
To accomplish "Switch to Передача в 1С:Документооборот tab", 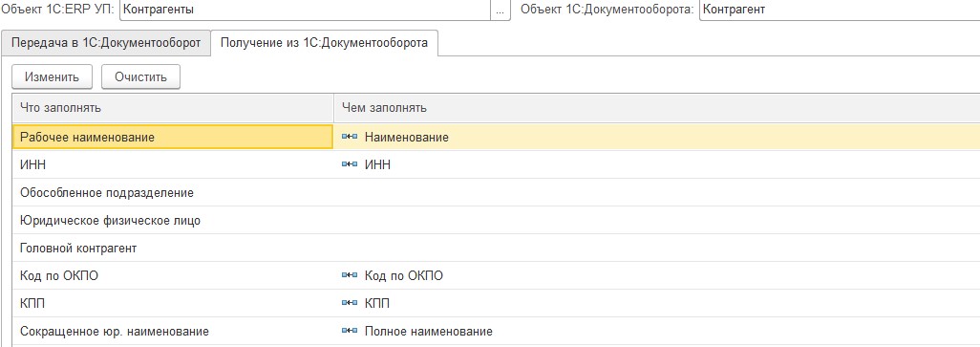I will 106,43.
